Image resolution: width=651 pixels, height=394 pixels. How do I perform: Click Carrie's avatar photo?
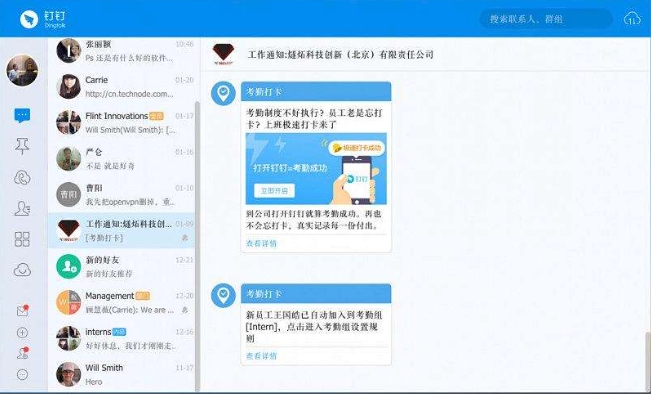69,86
